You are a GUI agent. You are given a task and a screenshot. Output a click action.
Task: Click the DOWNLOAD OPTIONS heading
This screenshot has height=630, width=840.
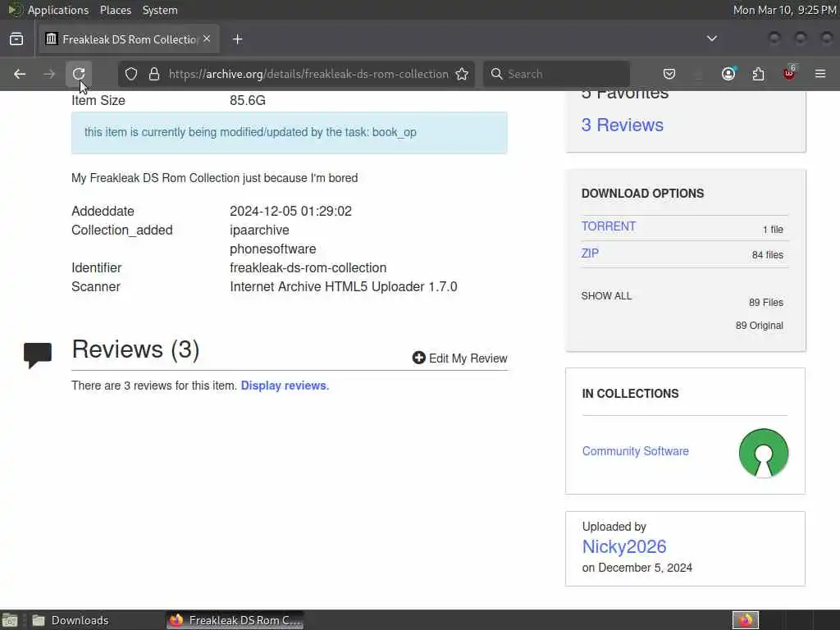pyautogui.click(x=642, y=194)
